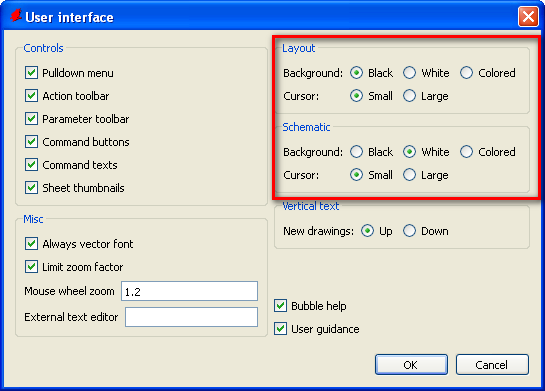
Task: Uncheck Sheet thumbnails
Action: (x=31, y=188)
